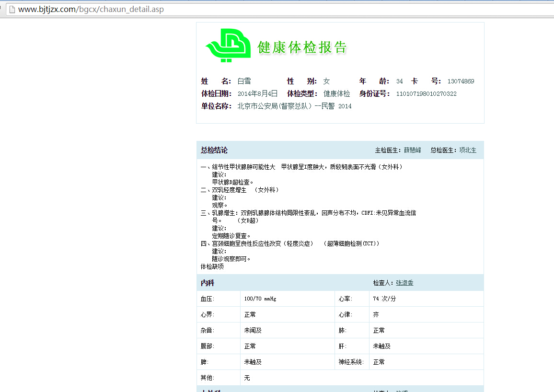Click the URL address bar field
Viewport: 554px width, 392px height.
(280, 10)
